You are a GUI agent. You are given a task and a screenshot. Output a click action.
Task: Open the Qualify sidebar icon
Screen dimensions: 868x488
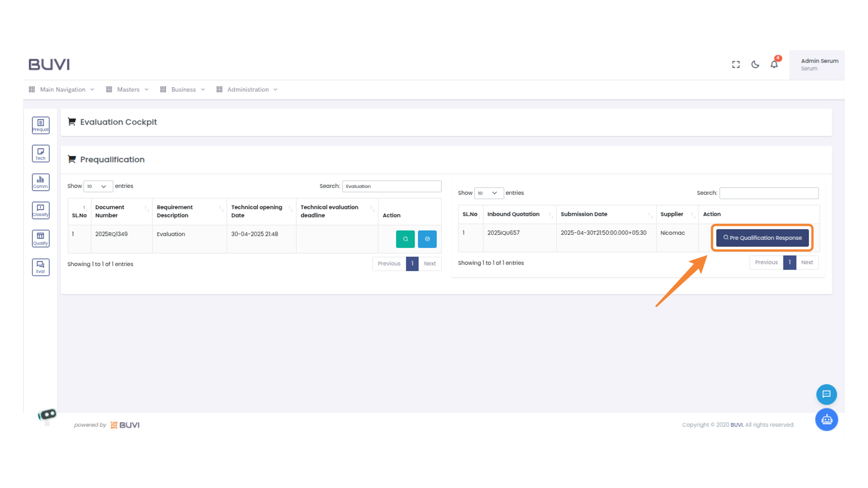[40, 239]
